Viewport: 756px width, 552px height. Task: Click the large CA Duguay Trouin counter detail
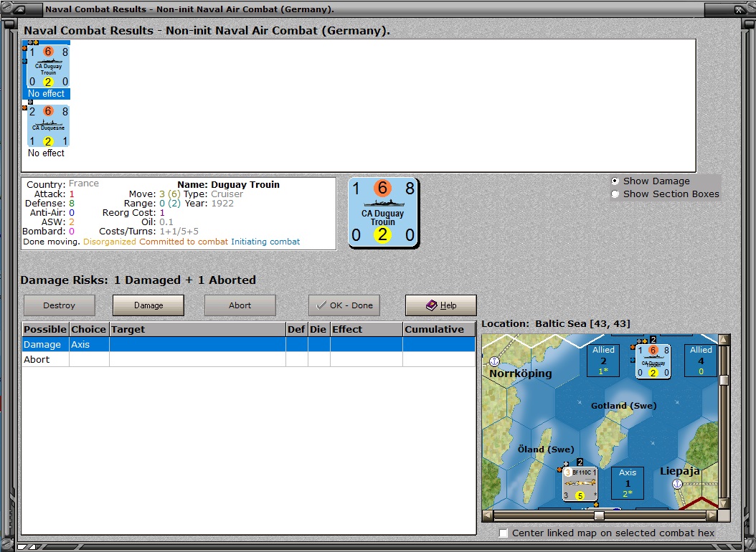[383, 213]
